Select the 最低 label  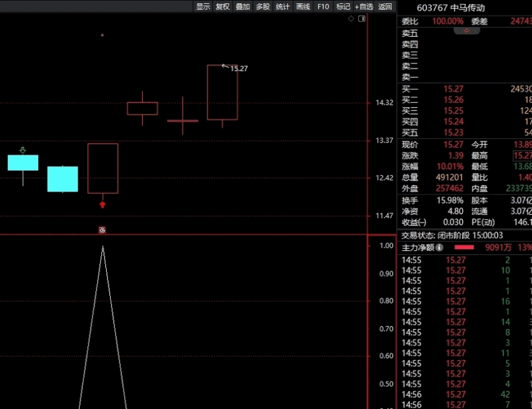point(480,166)
